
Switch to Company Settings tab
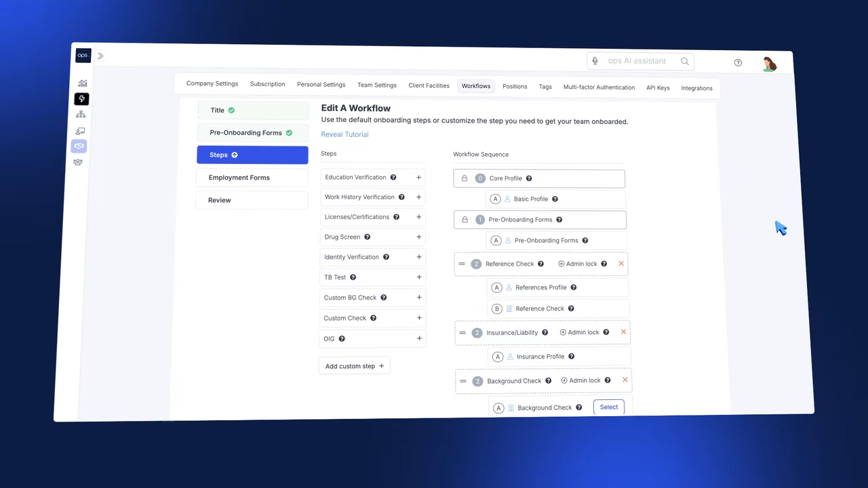coord(212,84)
